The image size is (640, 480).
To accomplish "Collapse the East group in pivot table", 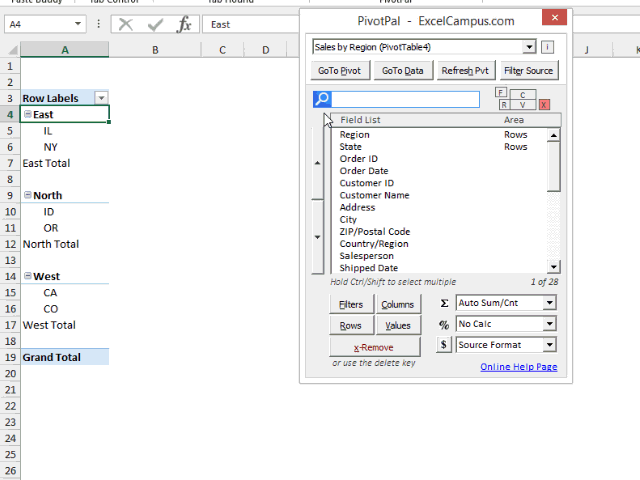I will tap(28, 115).
